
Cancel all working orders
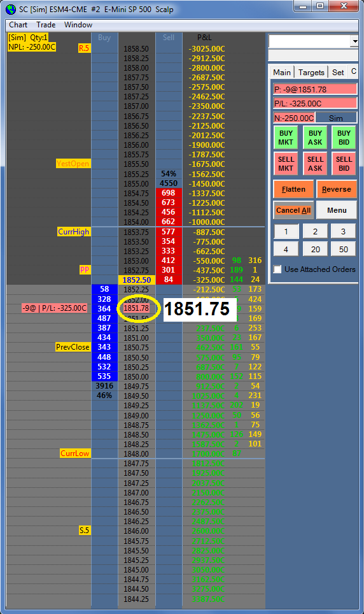point(293,210)
